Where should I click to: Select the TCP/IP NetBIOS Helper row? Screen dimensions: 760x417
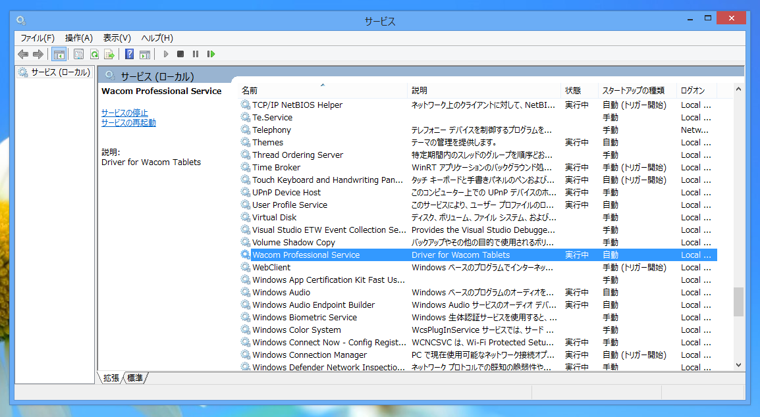pyautogui.click(x=478, y=105)
